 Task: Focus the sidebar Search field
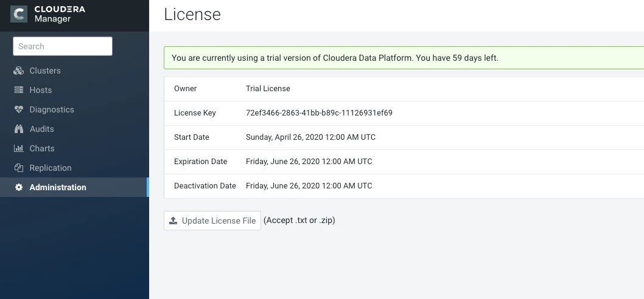coord(63,46)
